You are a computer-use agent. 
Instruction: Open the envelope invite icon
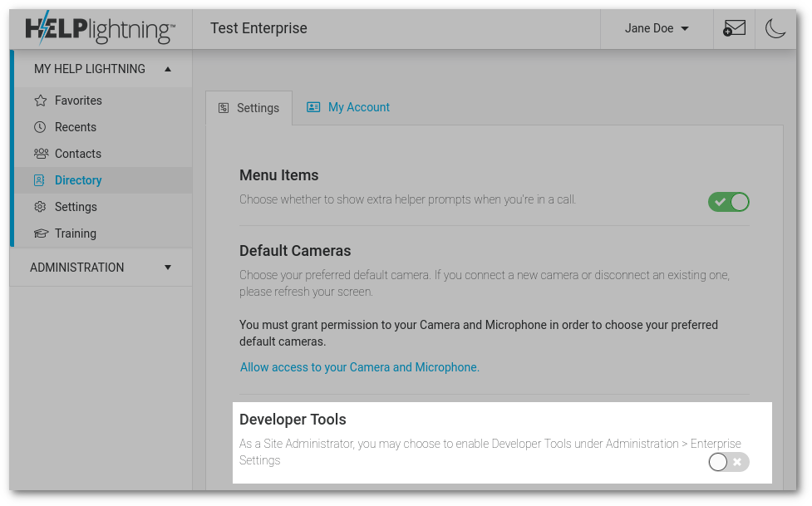coord(734,28)
